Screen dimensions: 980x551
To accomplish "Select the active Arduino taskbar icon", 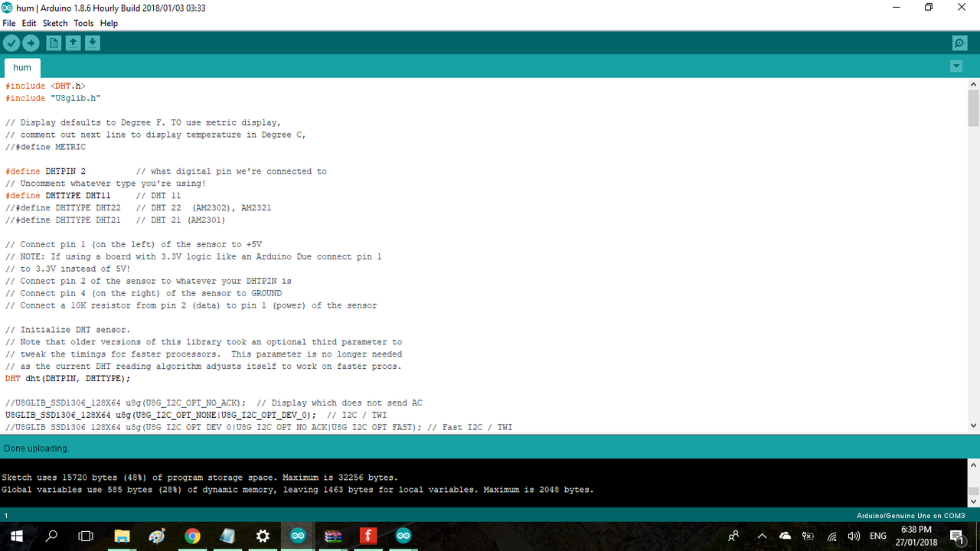I will (298, 536).
